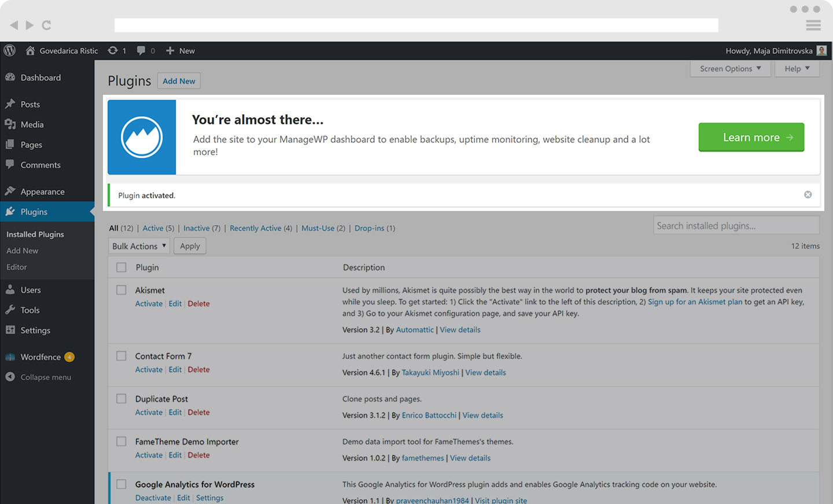Click the browser address bar
833x504 pixels.
416,25
